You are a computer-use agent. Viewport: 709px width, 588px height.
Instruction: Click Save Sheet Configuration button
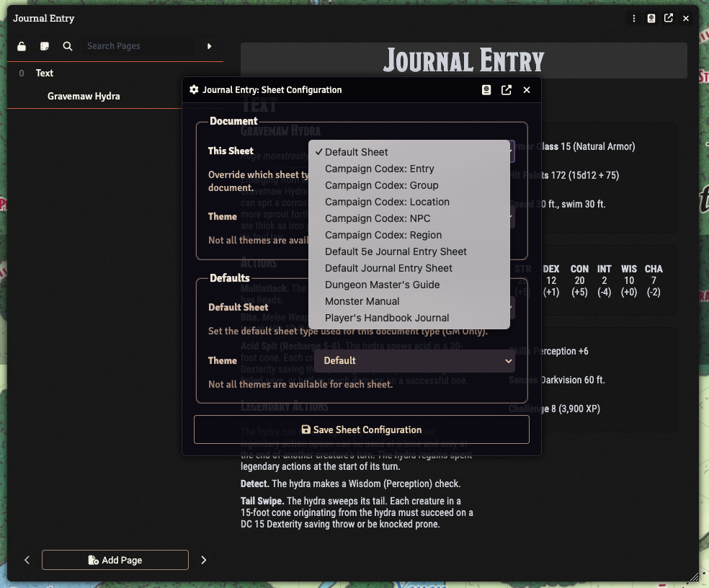(x=361, y=429)
